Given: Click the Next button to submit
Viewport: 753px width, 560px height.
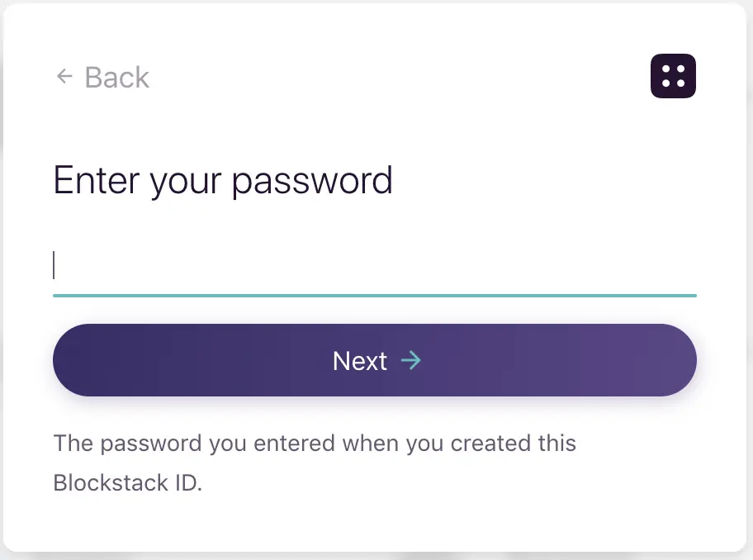Looking at the screenshot, I should click(374, 360).
